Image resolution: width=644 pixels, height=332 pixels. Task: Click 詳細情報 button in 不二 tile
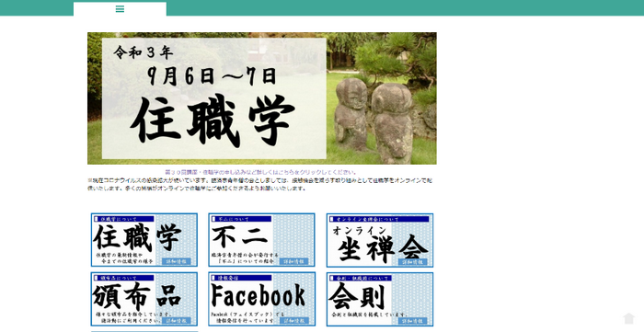click(x=294, y=261)
